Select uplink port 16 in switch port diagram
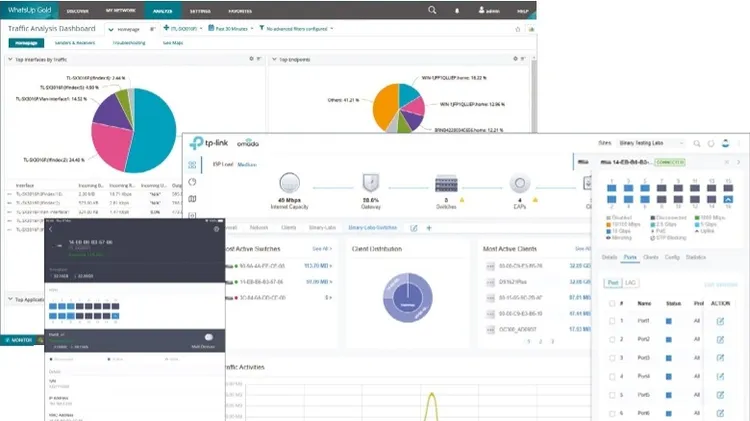 click(728, 199)
